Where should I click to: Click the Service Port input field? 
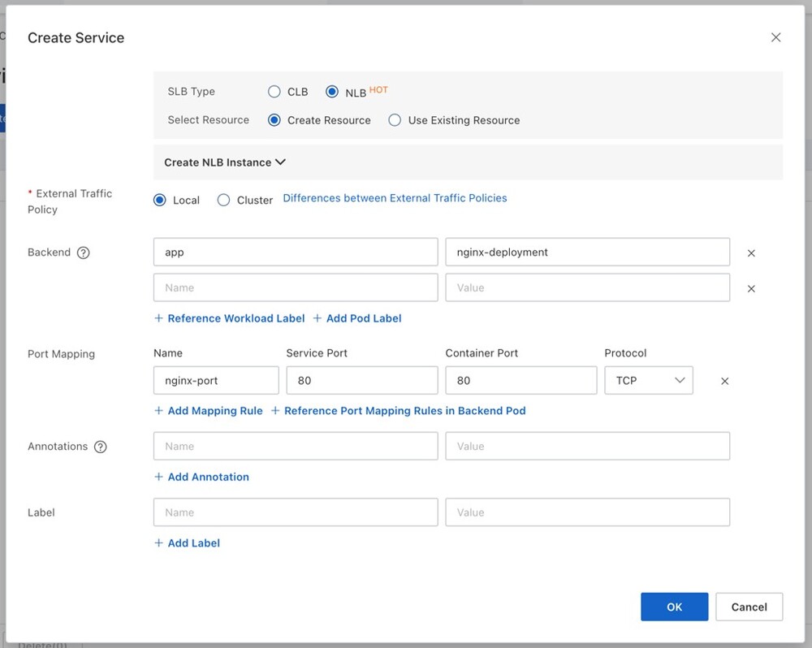tap(361, 380)
